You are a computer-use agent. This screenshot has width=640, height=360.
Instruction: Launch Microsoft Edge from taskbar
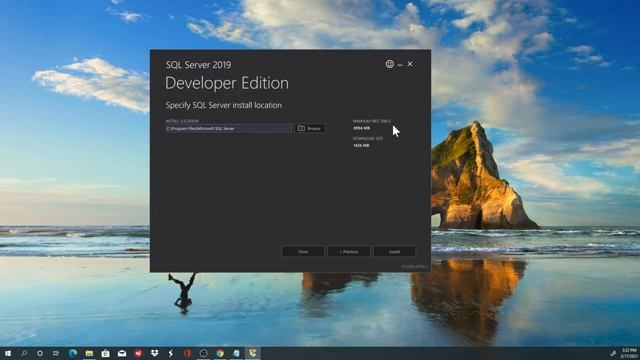tap(73, 353)
